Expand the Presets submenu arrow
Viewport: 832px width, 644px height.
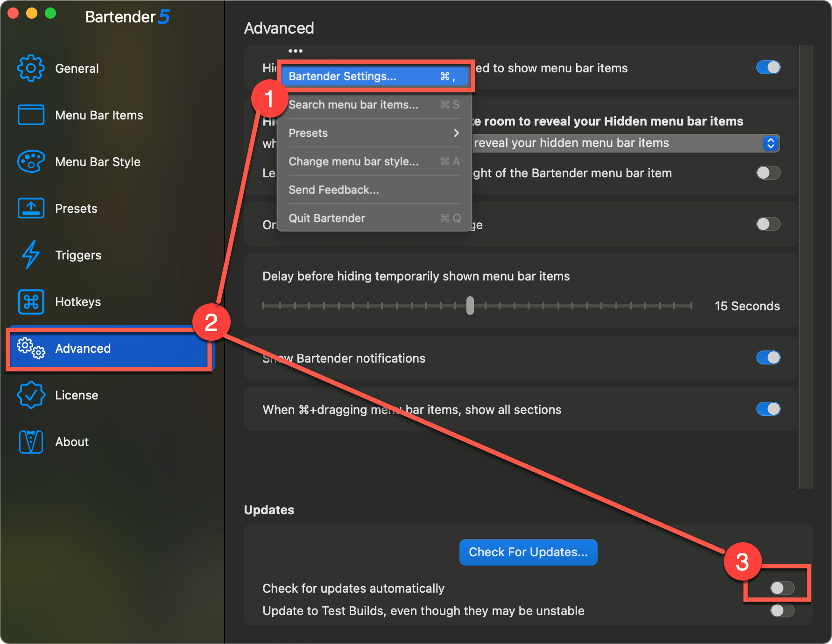coord(456,133)
